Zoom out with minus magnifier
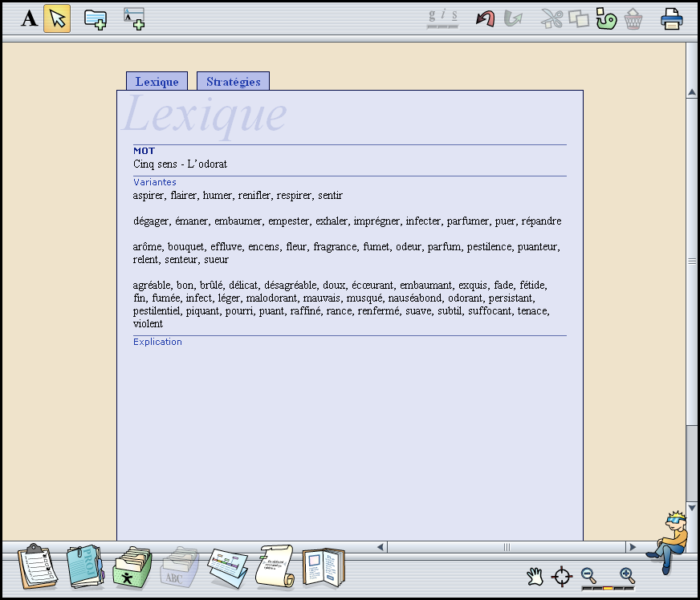This screenshot has width=700, height=600. point(589,575)
